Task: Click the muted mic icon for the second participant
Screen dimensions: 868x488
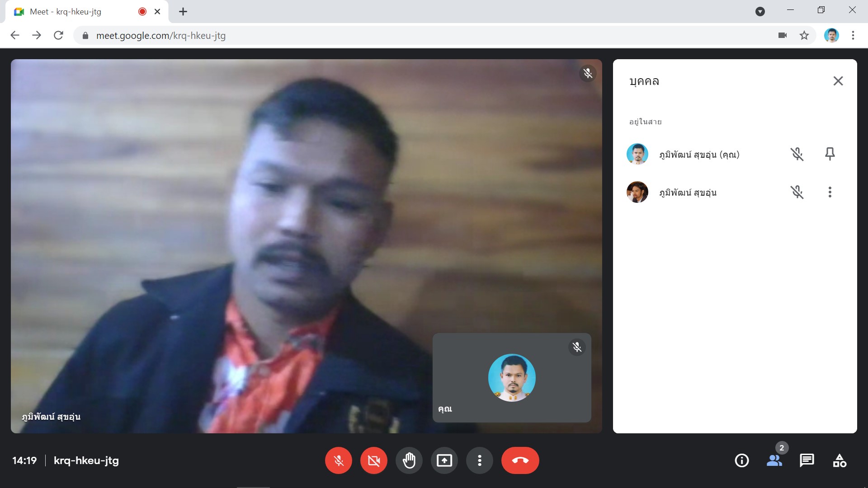Action: (x=797, y=192)
